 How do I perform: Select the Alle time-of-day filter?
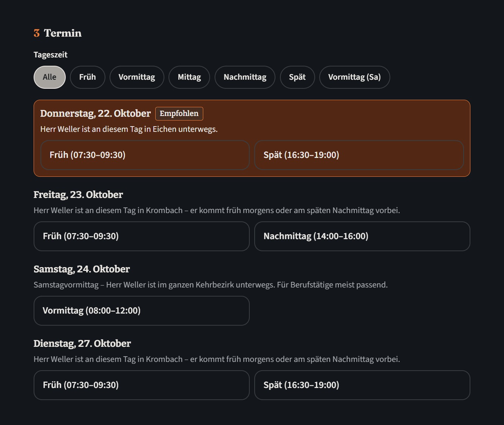(x=49, y=77)
